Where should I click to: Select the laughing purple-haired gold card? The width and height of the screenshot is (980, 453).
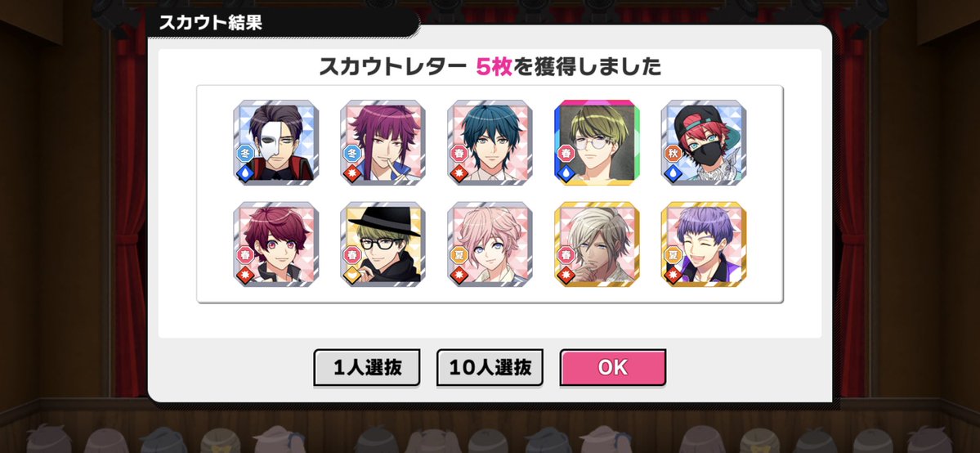tap(704, 244)
